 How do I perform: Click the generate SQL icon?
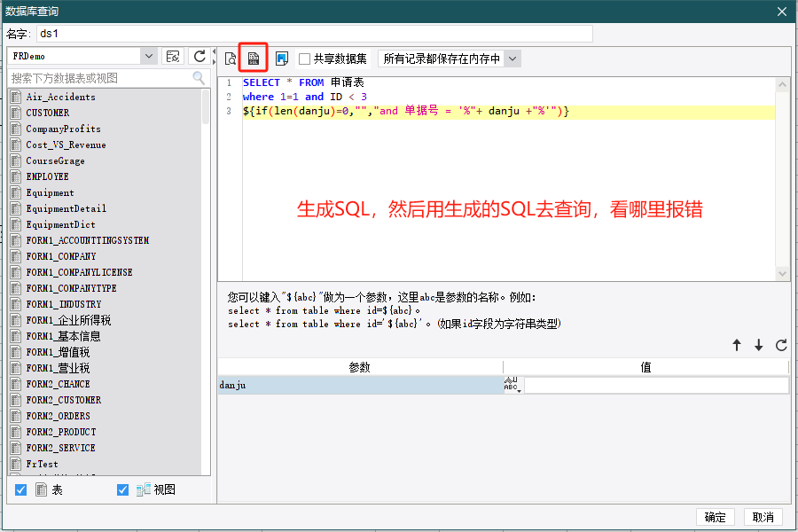tap(254, 59)
